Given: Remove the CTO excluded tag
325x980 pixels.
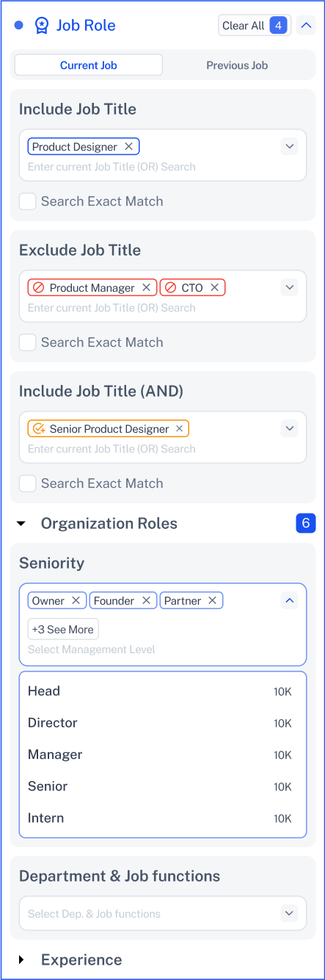Looking at the screenshot, I should pos(214,288).
